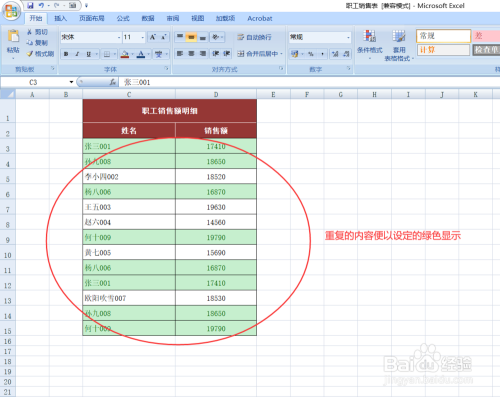
Task: Toggle Align Text Left
Action: point(180,53)
